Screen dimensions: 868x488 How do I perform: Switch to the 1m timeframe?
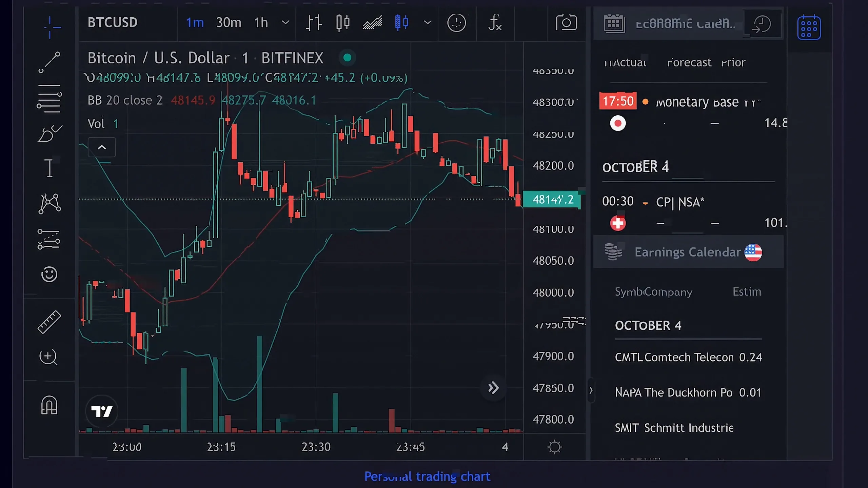(x=195, y=23)
